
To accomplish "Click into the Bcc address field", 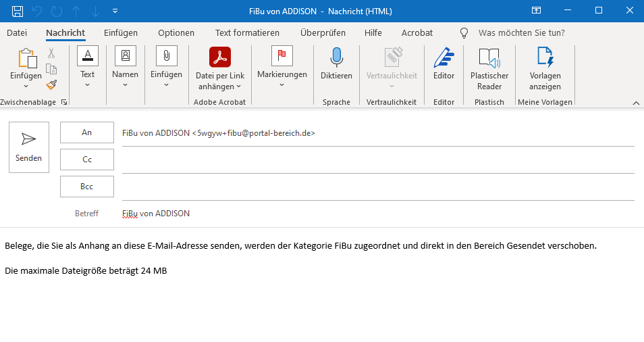I will click(x=378, y=187).
